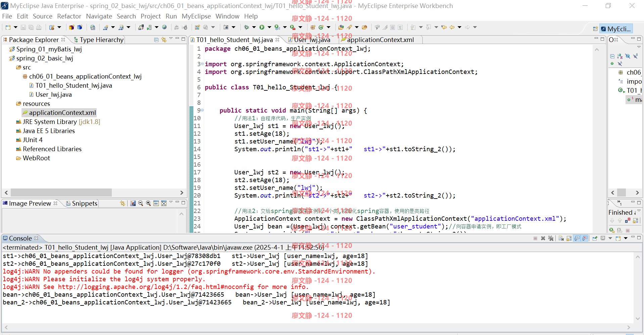Image resolution: width=644 pixels, height=335 pixels.
Task: Open Console new console dropdown arrow
Action: (x=626, y=238)
